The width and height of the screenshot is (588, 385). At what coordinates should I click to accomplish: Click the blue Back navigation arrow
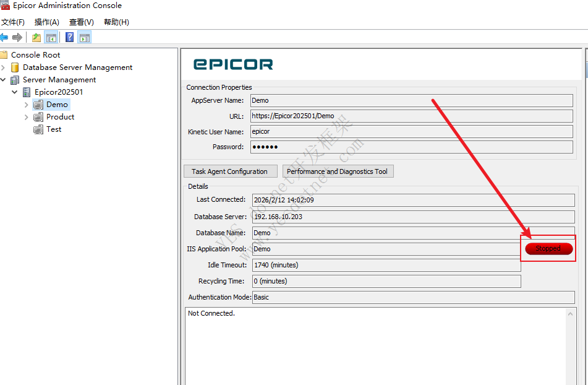click(x=5, y=37)
